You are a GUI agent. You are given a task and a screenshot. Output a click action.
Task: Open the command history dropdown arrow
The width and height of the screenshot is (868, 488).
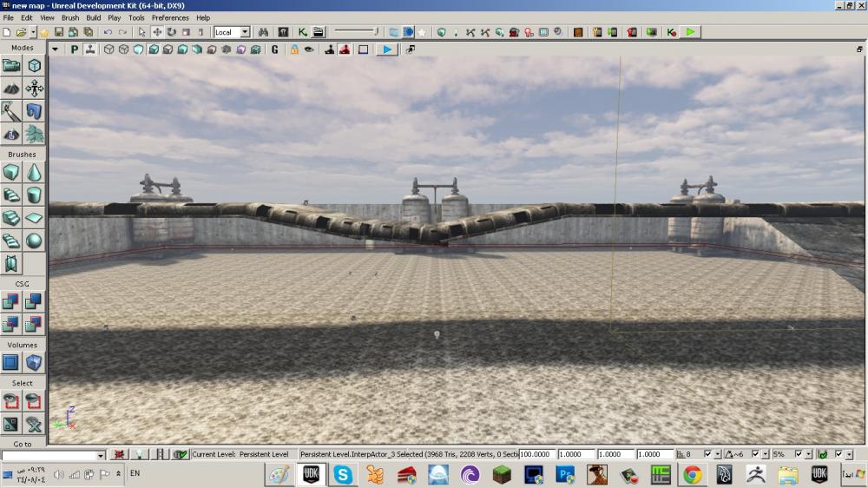click(101, 455)
